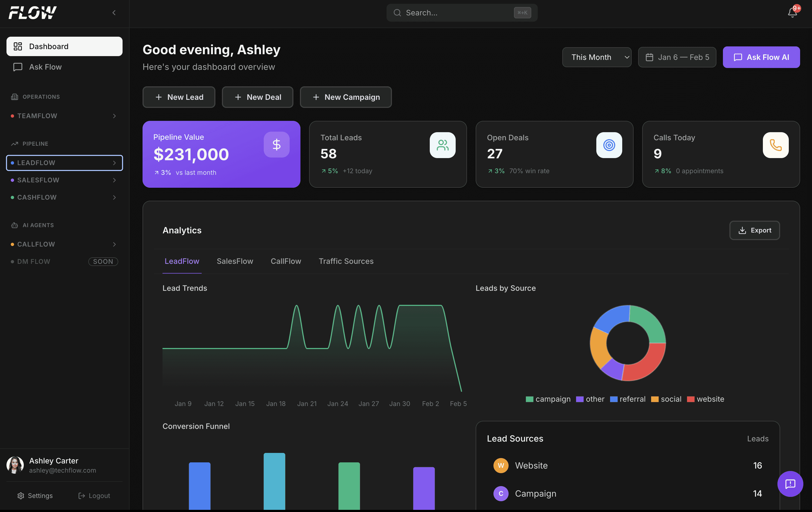The width and height of the screenshot is (812, 512).
Task: Open the chat feedback bubble in the corner
Action: pyautogui.click(x=790, y=484)
